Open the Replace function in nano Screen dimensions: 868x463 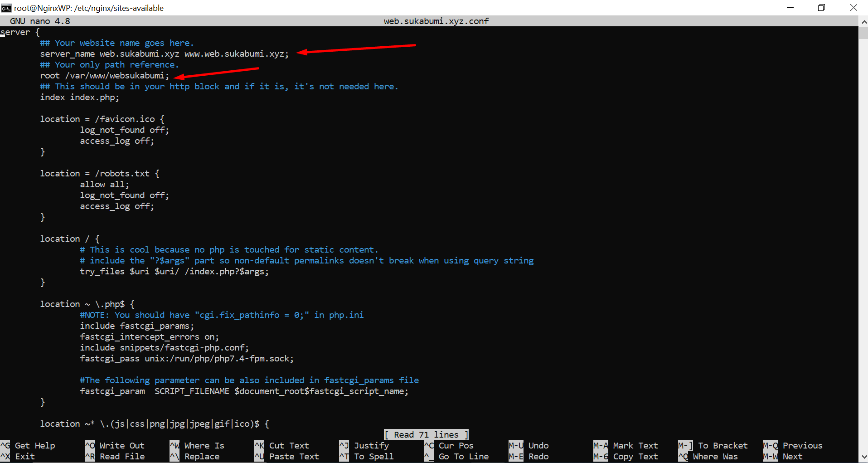tap(202, 456)
